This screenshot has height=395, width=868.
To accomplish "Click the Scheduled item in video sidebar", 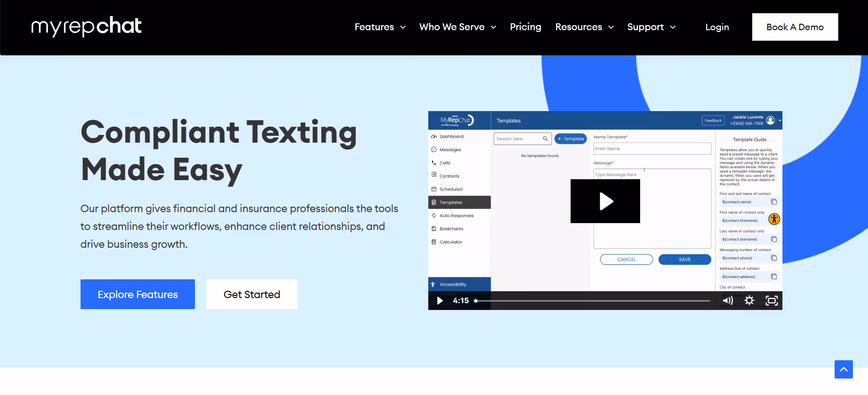I will pyautogui.click(x=459, y=189).
